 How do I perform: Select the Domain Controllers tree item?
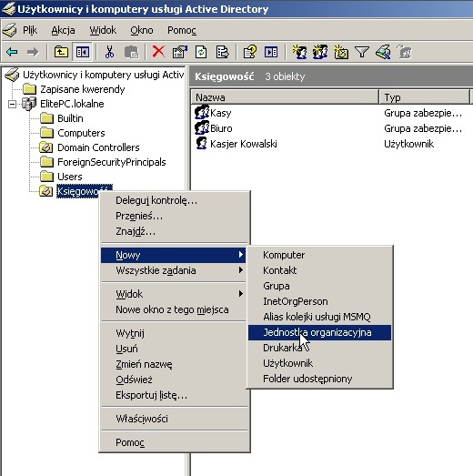point(98,147)
